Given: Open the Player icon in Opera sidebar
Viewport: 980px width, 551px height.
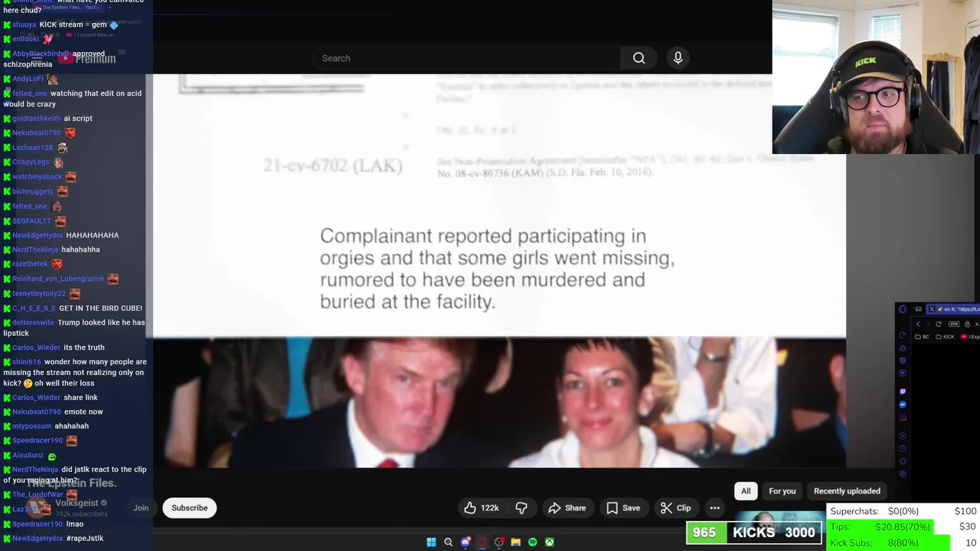Looking at the screenshot, I should pos(903,435).
